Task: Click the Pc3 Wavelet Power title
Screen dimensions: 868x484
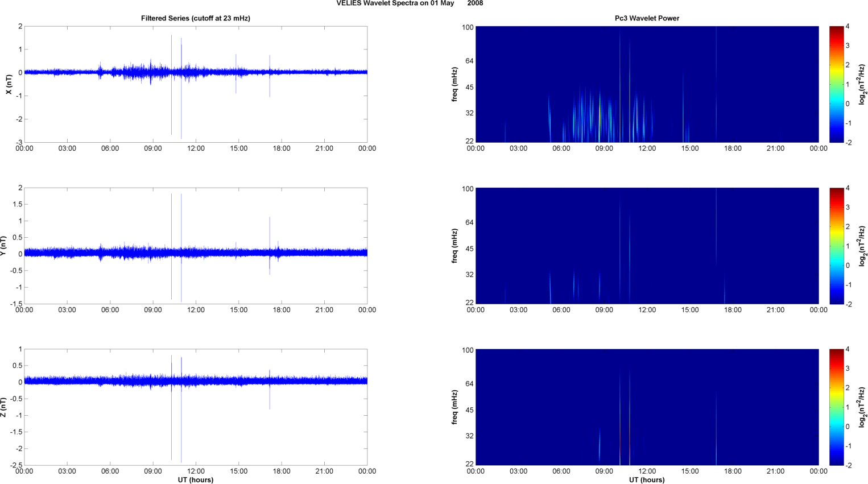Action: tap(647, 18)
